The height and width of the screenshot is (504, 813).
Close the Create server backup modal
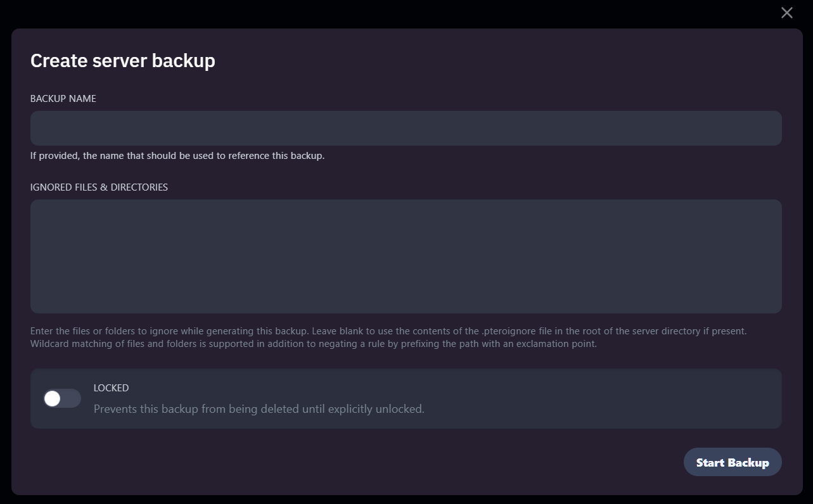click(x=786, y=13)
